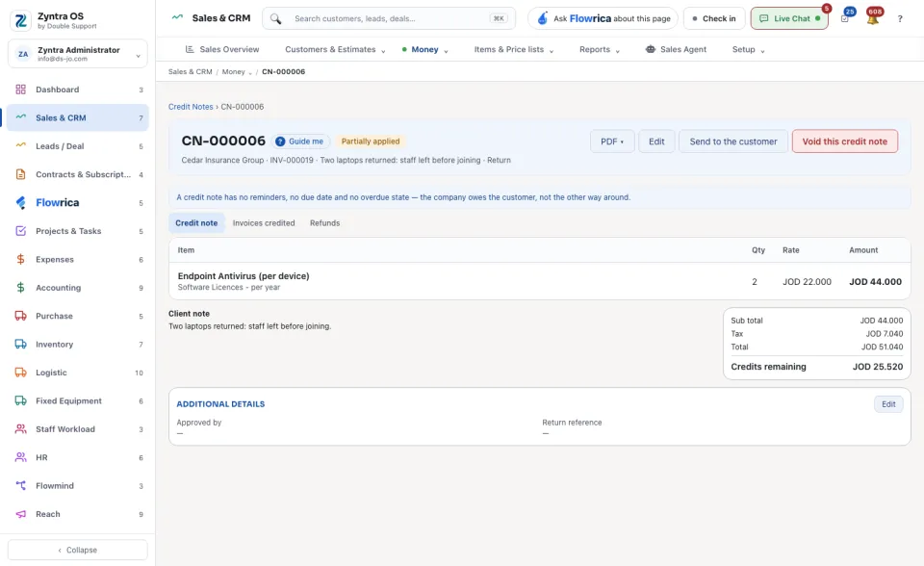Click Send to the customer button
The image size is (924, 566).
(x=733, y=141)
